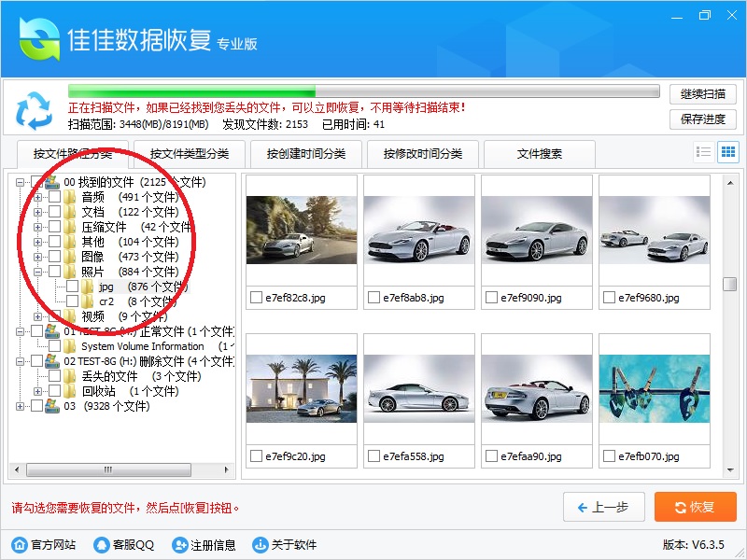Switch to list view icon
Screen dimensions: 747x560
[x=704, y=152]
